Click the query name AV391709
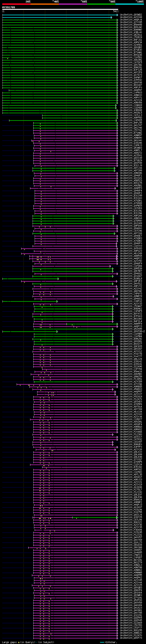 coord(8,7)
